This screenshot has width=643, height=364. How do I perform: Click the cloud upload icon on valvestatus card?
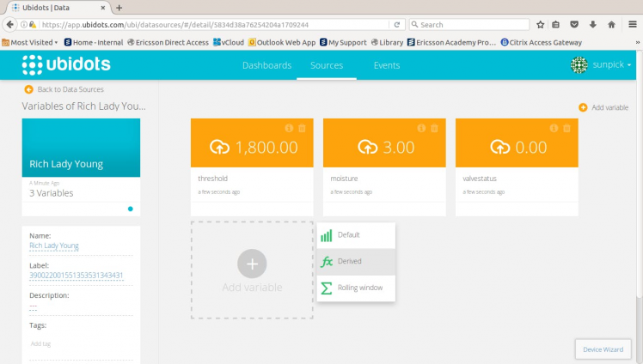(x=500, y=147)
